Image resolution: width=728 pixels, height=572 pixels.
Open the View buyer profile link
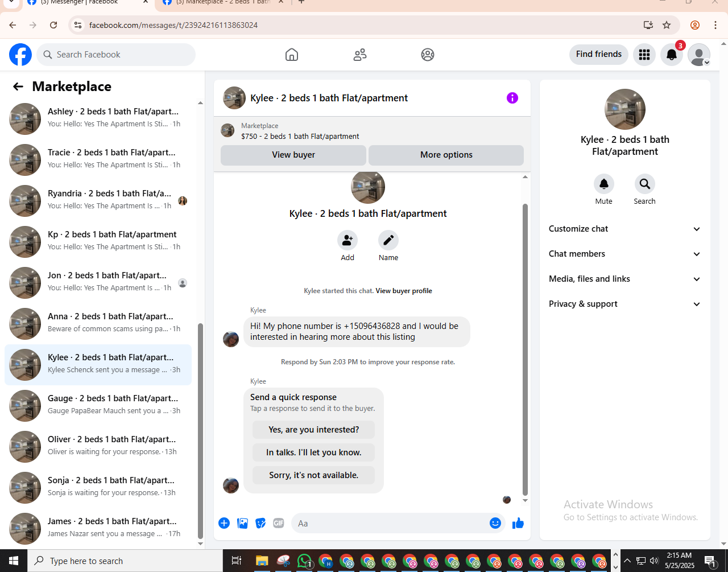[x=404, y=291]
